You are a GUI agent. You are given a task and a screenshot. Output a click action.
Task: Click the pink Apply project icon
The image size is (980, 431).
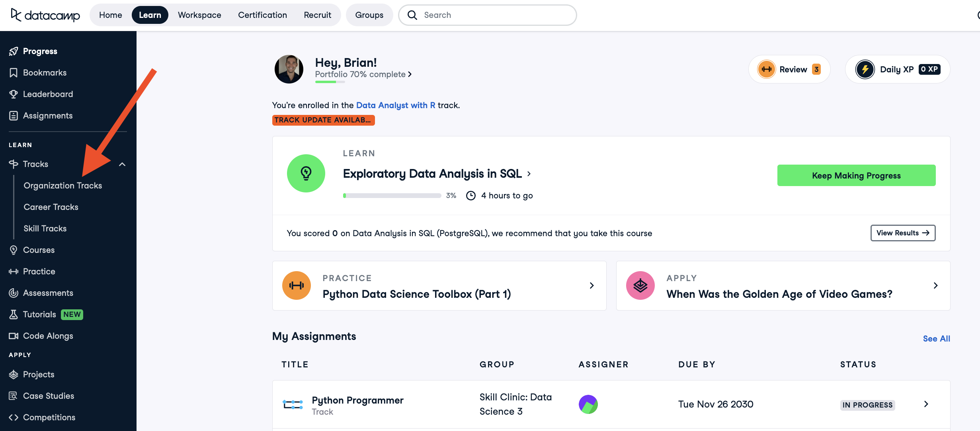click(x=640, y=285)
